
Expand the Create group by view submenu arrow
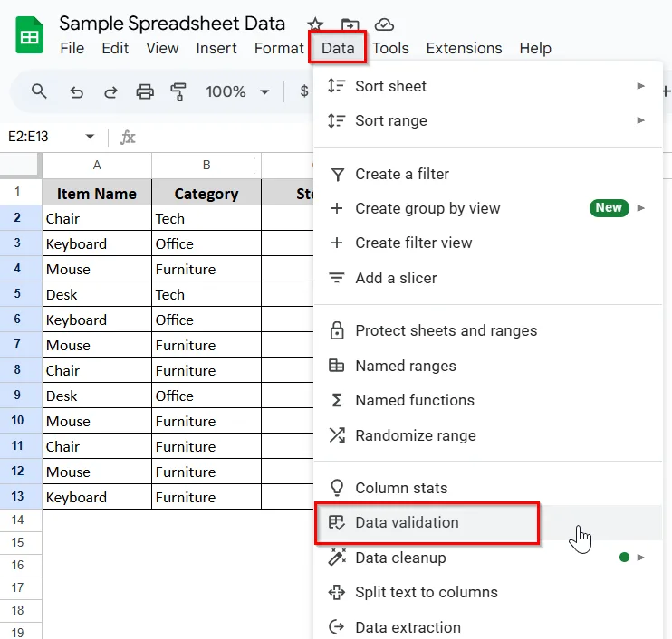[x=640, y=208]
